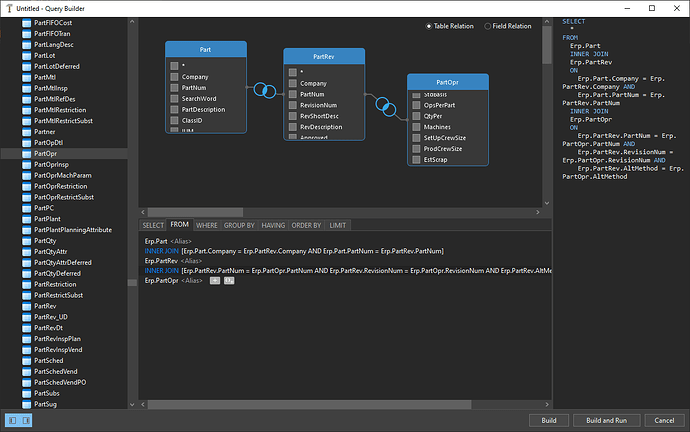The image size is (690, 432).
Task: Open the ORDER BY clause tab
Action: (306, 225)
